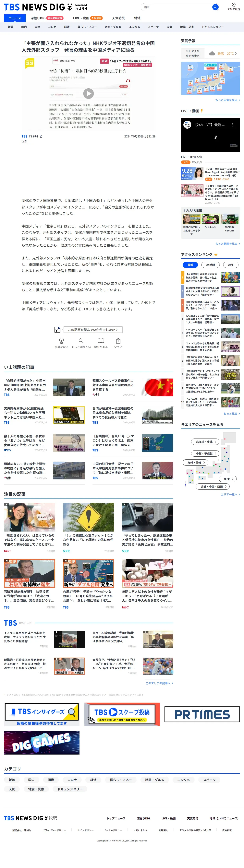Click スポーツ in the top category bar
This screenshot has height=868, width=244.
(153, 27)
